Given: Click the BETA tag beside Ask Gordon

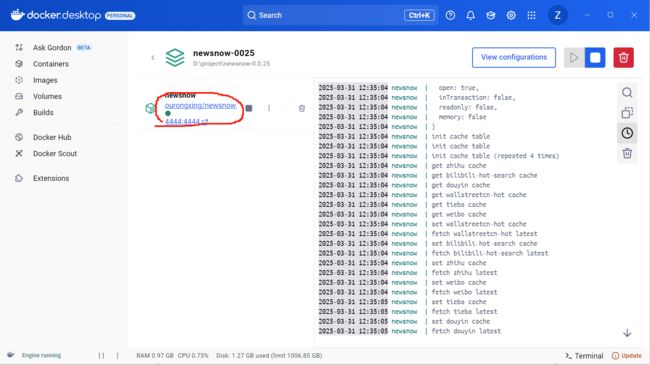Looking at the screenshot, I should tap(84, 48).
